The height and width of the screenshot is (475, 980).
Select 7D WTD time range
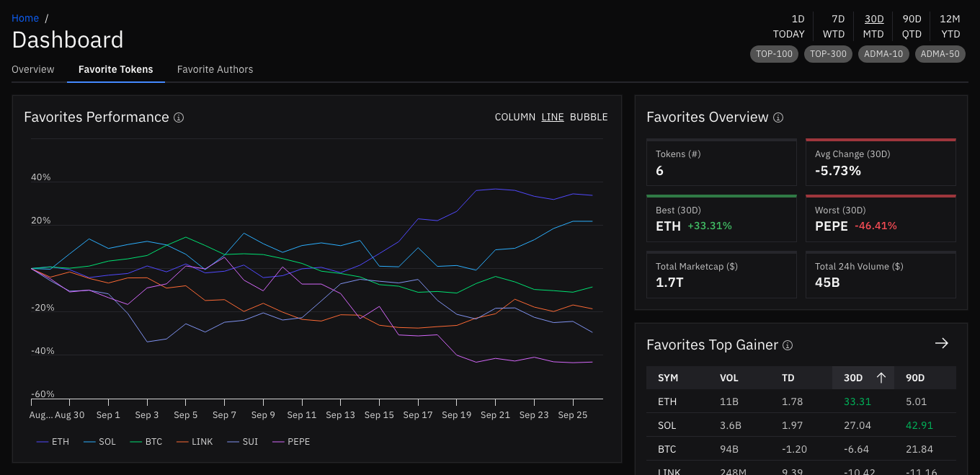pos(834,26)
